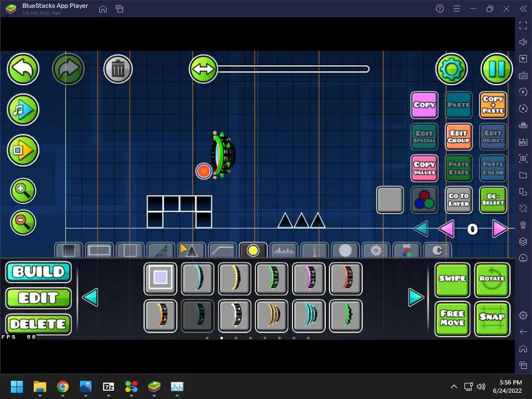Open the sawblade category tab
This screenshot has height=399, width=532.
[376, 250]
